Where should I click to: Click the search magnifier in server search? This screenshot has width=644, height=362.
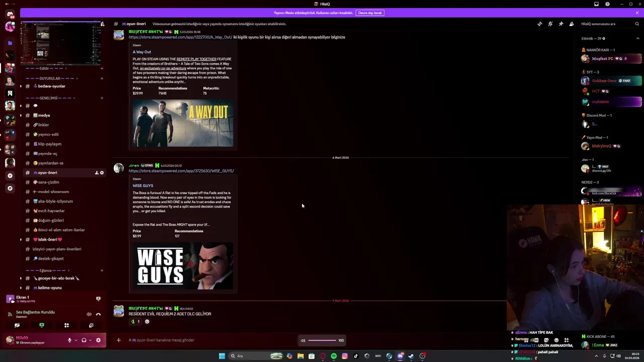(x=637, y=24)
